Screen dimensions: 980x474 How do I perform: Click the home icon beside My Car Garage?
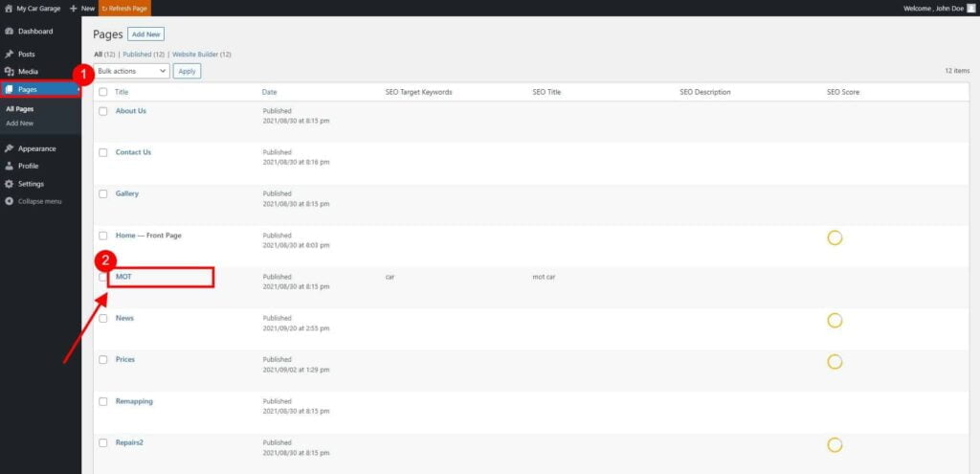coord(9,8)
